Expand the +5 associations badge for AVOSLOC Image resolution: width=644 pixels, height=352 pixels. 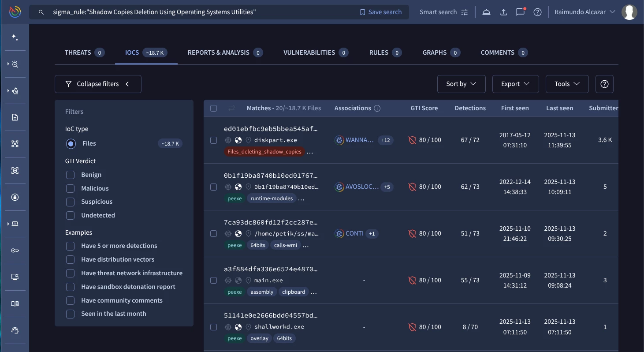point(387,187)
